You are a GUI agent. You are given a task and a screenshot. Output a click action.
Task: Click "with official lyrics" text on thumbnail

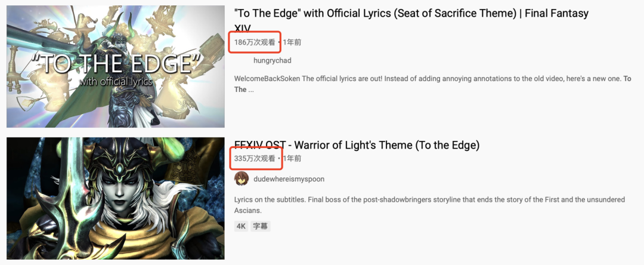click(116, 81)
